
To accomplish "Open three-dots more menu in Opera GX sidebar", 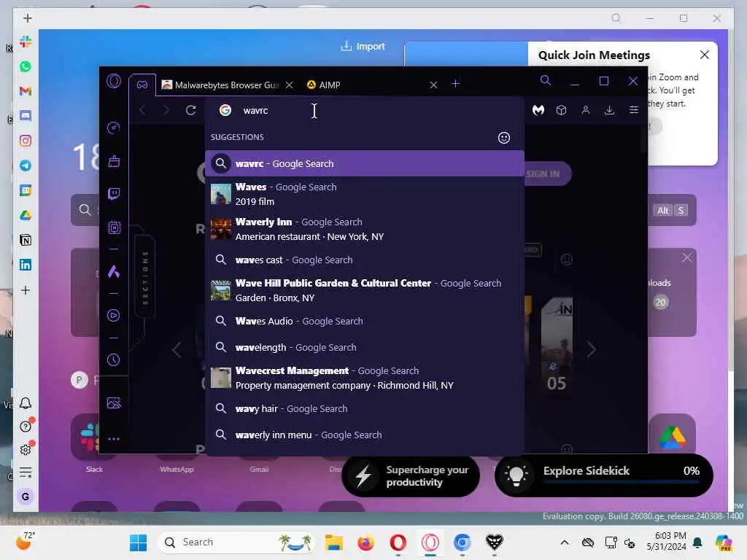I will pyautogui.click(x=114, y=439).
